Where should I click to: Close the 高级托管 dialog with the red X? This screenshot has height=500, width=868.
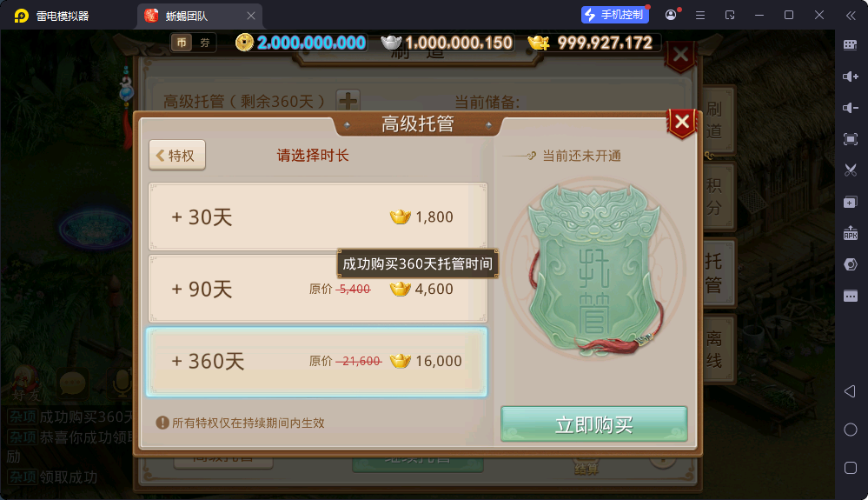pyautogui.click(x=682, y=122)
